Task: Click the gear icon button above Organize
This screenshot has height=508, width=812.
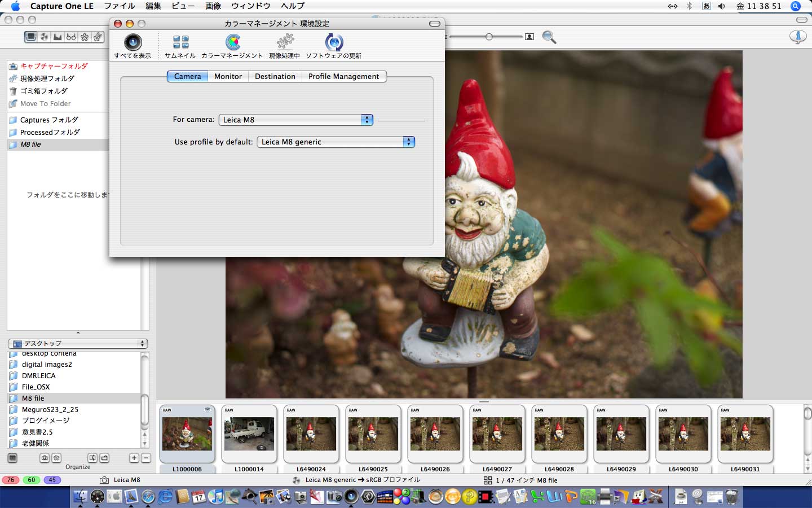Action: (56, 458)
